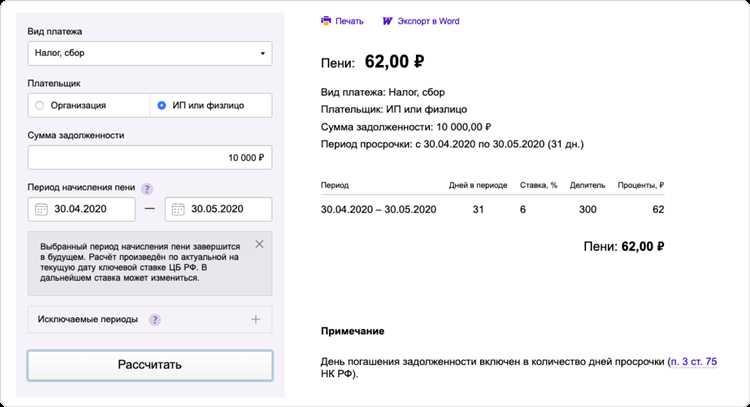Open the help tooltip for Исключаемые периоды
Screen dimensions: 750x407
(x=154, y=319)
